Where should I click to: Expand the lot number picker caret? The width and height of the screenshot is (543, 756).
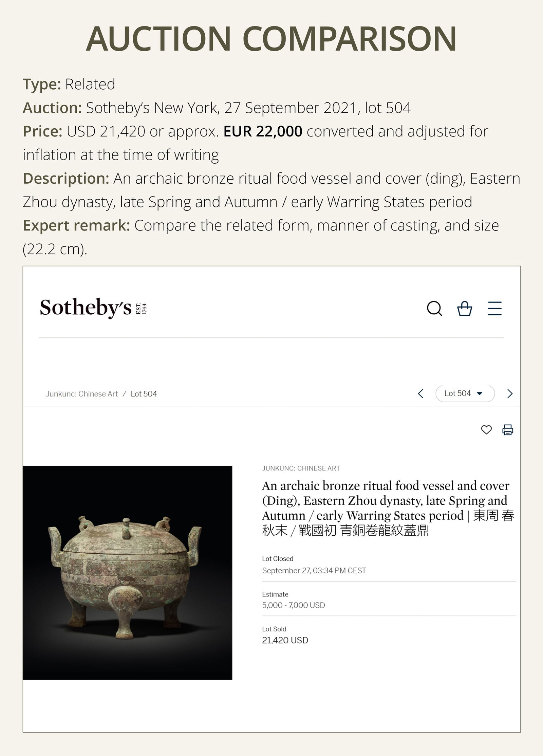pyautogui.click(x=479, y=393)
